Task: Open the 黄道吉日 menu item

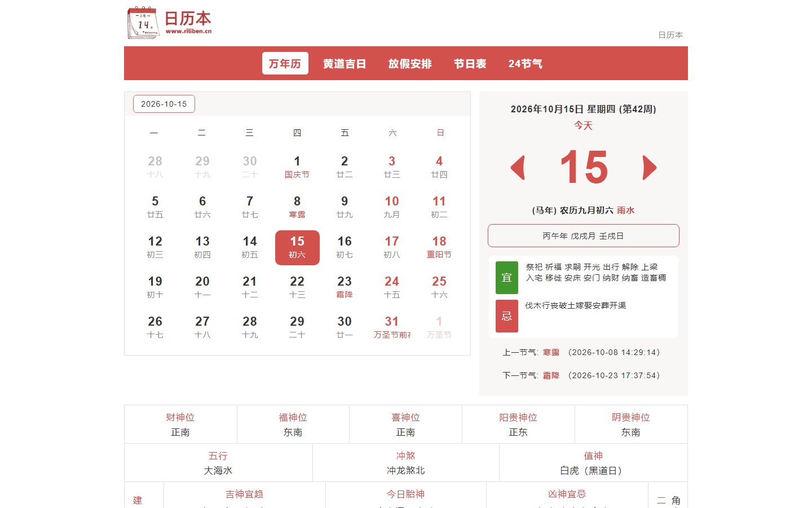Action: (345, 63)
